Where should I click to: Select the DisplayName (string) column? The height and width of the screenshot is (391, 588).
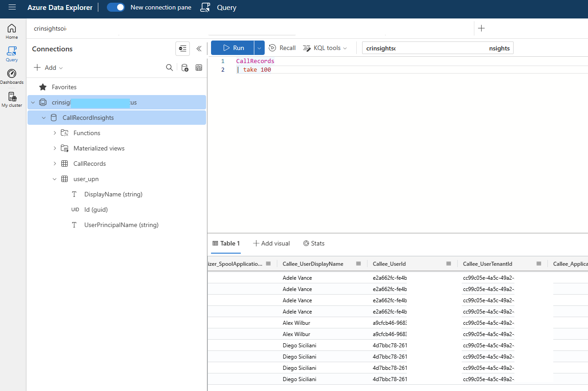click(x=113, y=194)
